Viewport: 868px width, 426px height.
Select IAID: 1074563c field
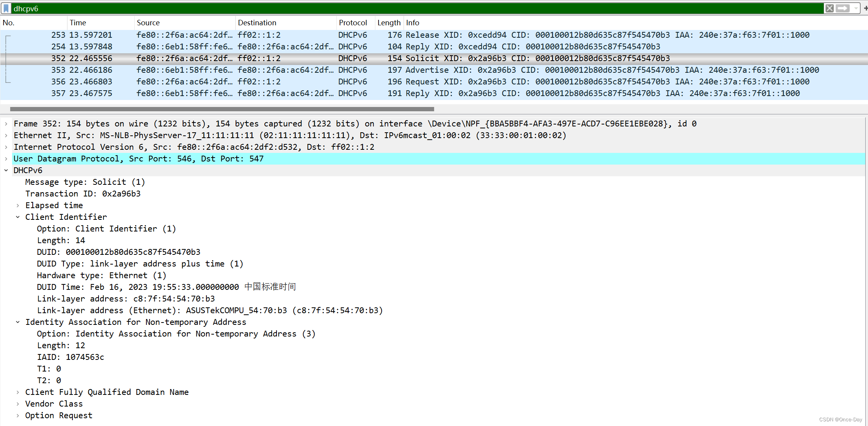pyautogui.click(x=70, y=357)
